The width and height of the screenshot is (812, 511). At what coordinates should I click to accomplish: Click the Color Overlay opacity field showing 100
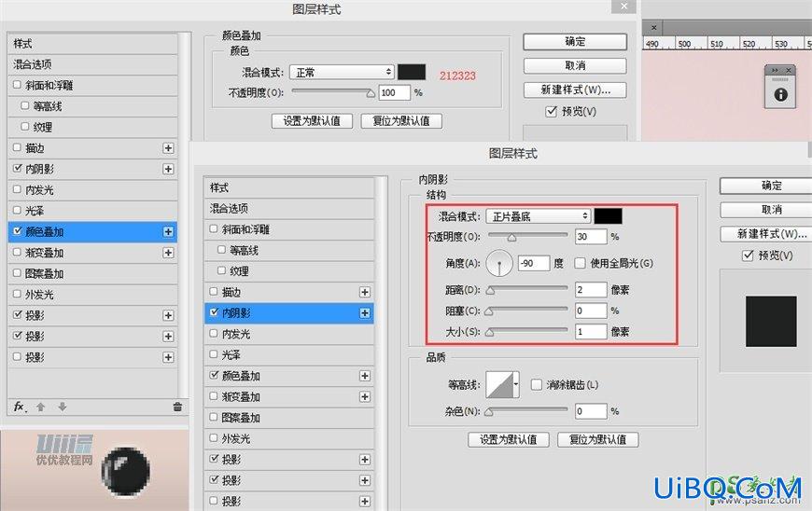(x=395, y=93)
